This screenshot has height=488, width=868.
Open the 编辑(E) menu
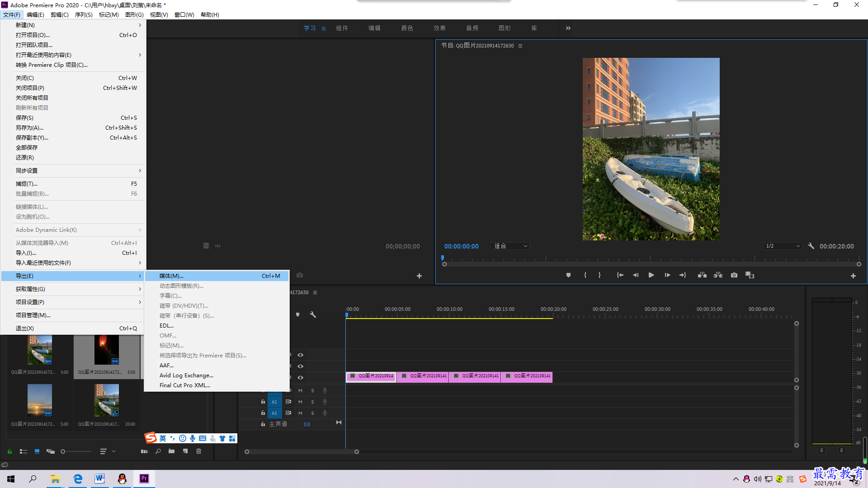35,15
